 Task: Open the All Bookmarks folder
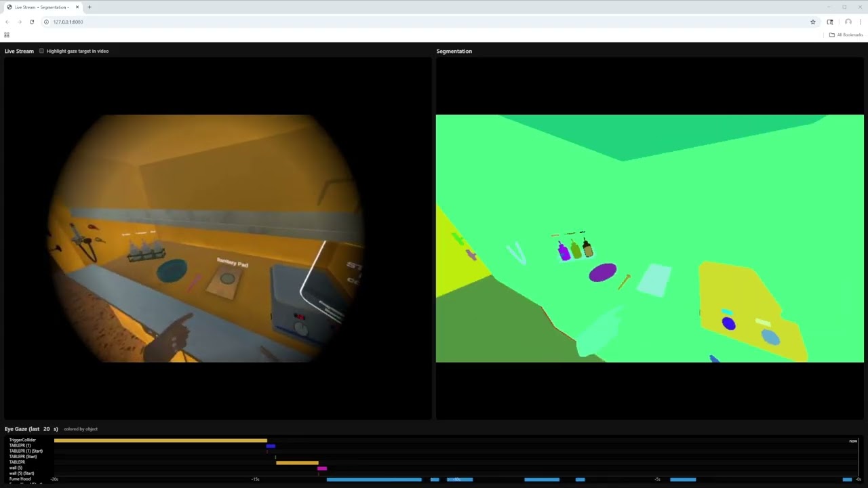(846, 35)
